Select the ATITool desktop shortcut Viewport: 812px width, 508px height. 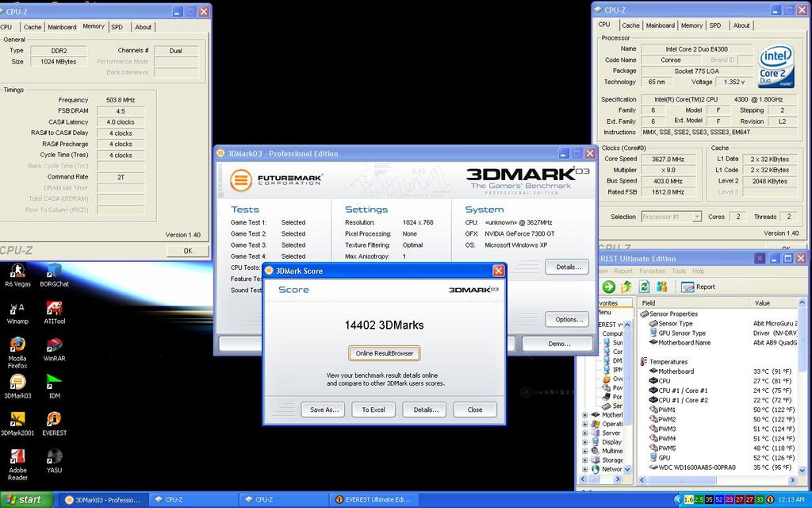(x=55, y=313)
